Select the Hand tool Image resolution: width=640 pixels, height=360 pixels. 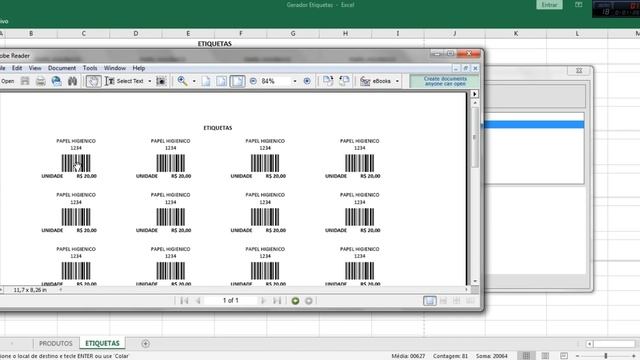point(93,81)
